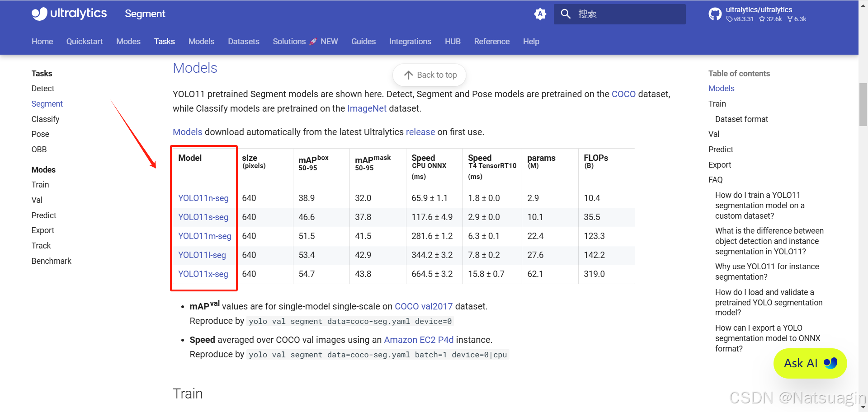
Task: Open the Integrations tab
Action: tap(410, 42)
